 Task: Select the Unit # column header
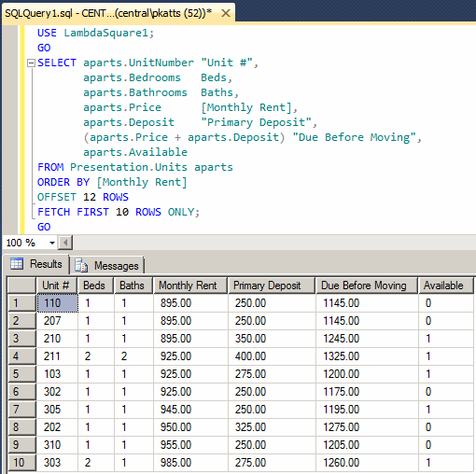[57, 286]
